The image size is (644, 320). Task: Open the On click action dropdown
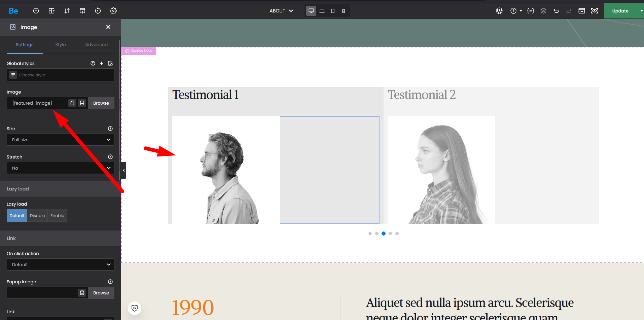coord(61,264)
